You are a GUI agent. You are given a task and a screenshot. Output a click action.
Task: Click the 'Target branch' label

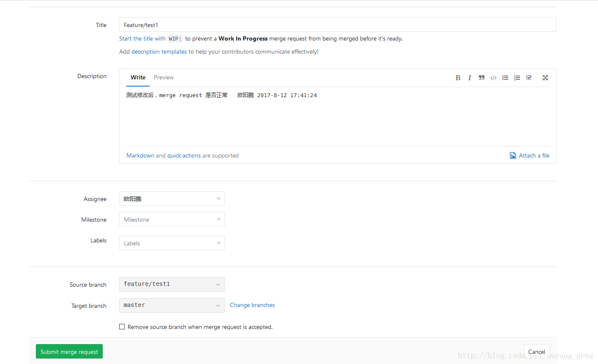coord(89,306)
